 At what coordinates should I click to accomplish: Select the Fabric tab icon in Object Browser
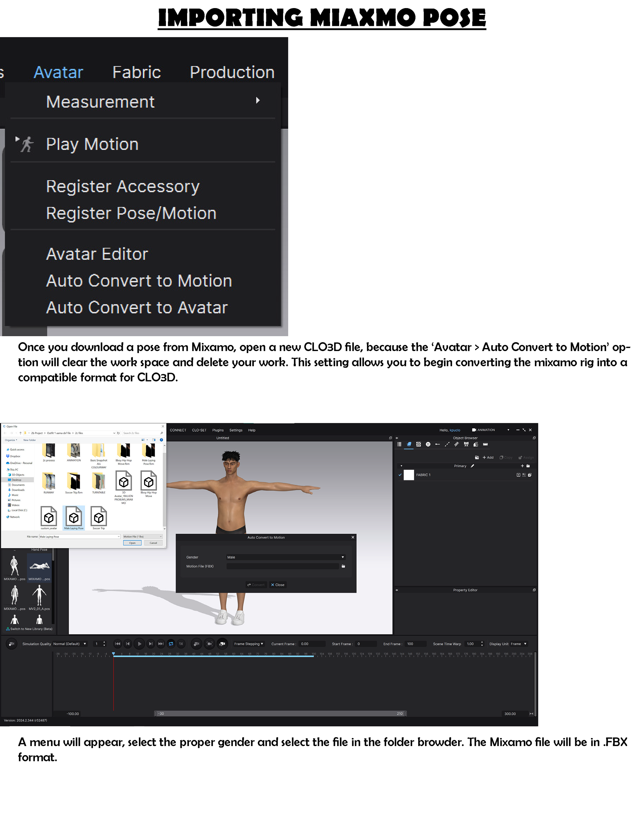click(409, 444)
